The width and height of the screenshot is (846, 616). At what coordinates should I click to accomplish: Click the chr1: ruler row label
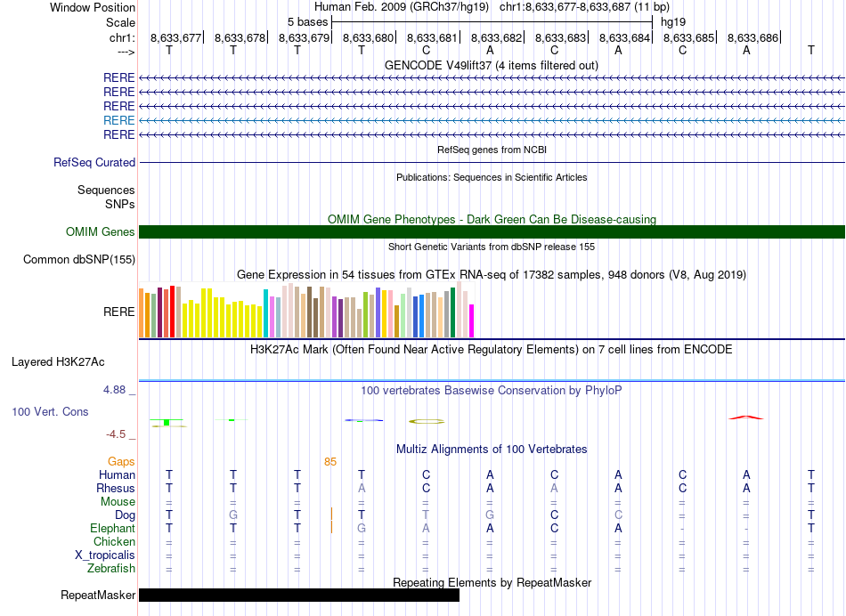click(x=122, y=37)
